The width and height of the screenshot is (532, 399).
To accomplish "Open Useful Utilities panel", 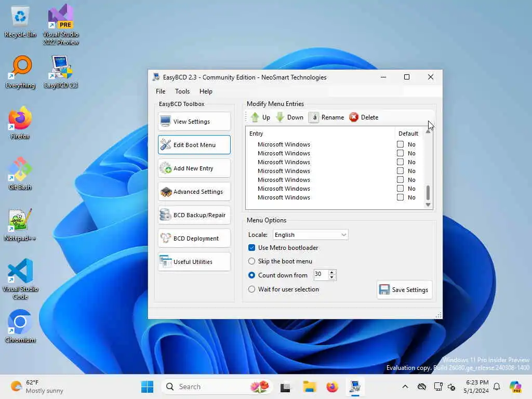I will tap(194, 262).
